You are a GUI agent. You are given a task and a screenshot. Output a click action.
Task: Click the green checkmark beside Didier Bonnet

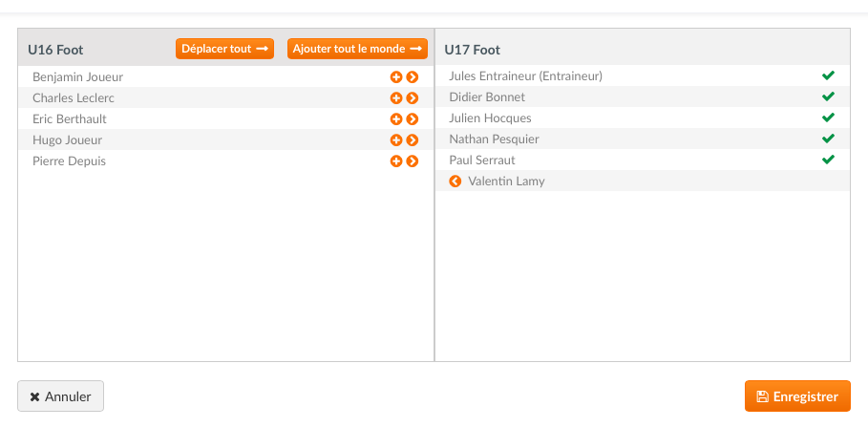(x=828, y=96)
